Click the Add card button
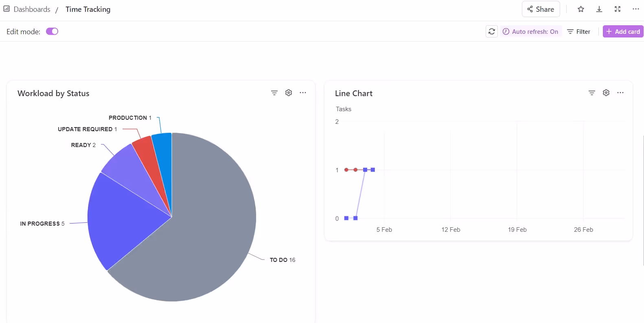The image size is (644, 323). pos(623,31)
